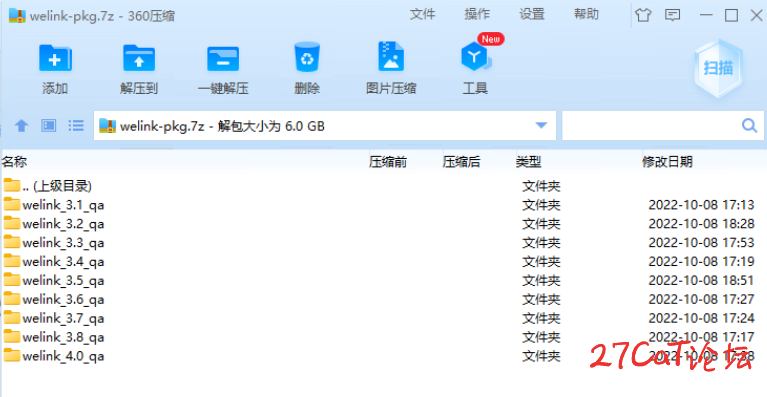
Task: Click the 解压到 (Extract to) icon
Action: coord(139,58)
